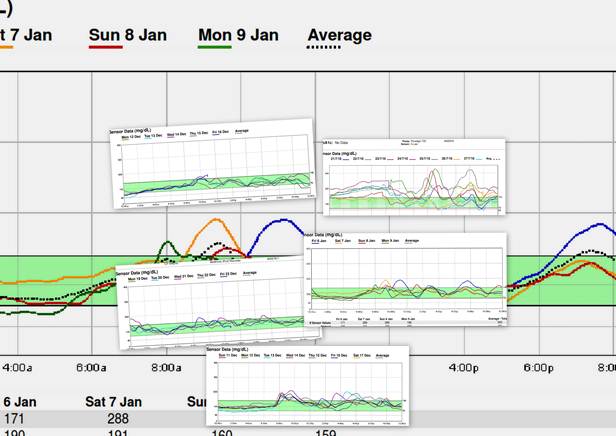
Task: Click the blue curve peak near the midday gridline
Action: coord(283,220)
